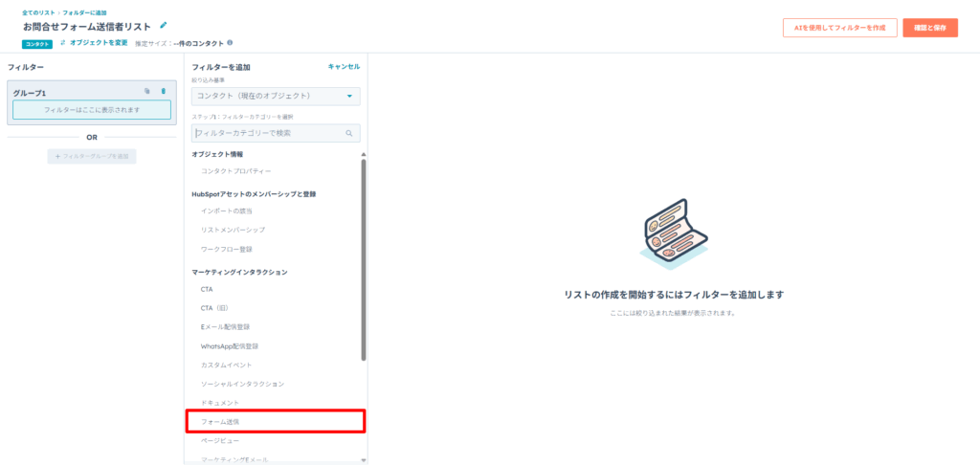The width and height of the screenshot is (980, 465).
Task: Select WhatsApp配信登録 filter category
Action: pos(230,345)
